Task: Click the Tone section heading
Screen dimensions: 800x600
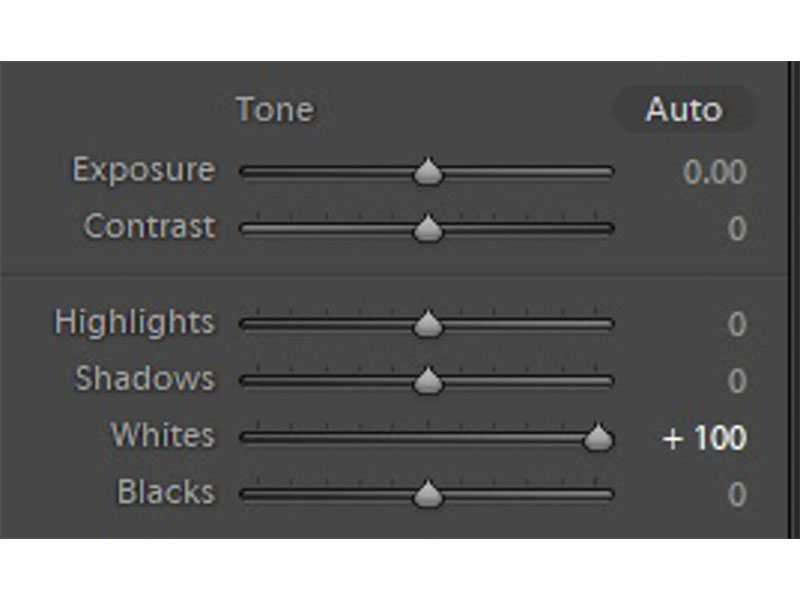Action: click(275, 109)
